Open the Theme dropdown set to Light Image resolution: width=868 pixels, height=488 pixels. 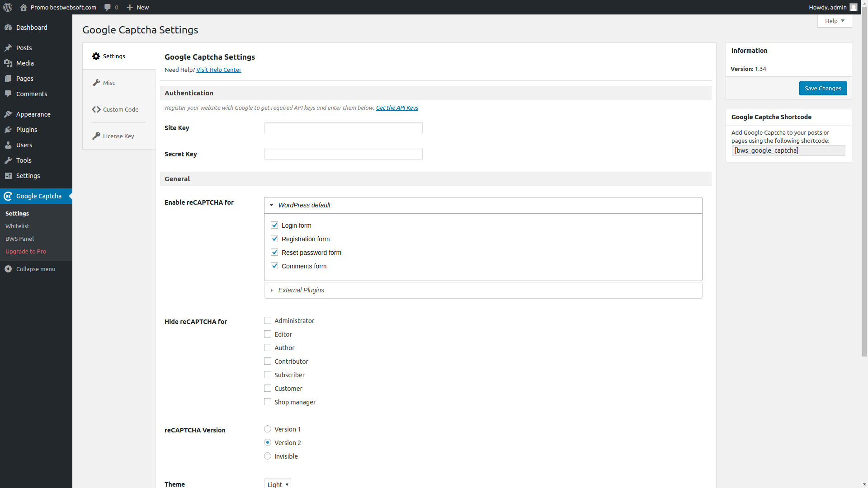pyautogui.click(x=278, y=484)
